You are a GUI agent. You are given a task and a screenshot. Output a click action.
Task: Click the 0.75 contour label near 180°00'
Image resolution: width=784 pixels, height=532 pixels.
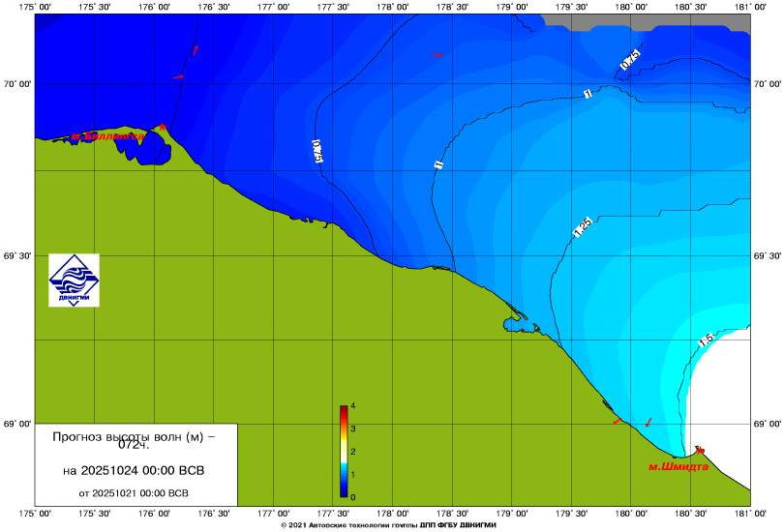pos(630,60)
